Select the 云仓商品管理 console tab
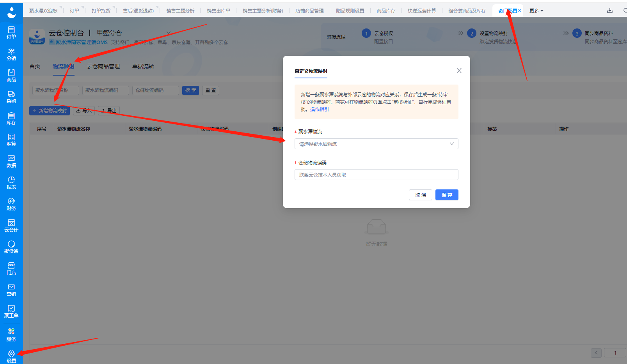This screenshot has width=627, height=364. coord(103,66)
